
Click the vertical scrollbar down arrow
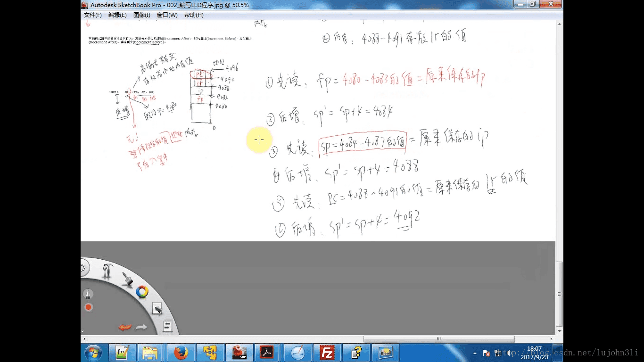(559, 332)
